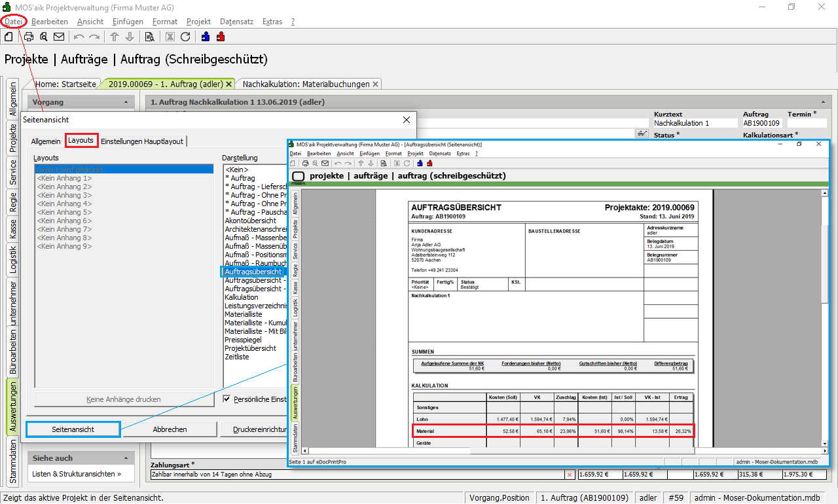Open Einstellungen Hauptlayout tab

(x=142, y=141)
